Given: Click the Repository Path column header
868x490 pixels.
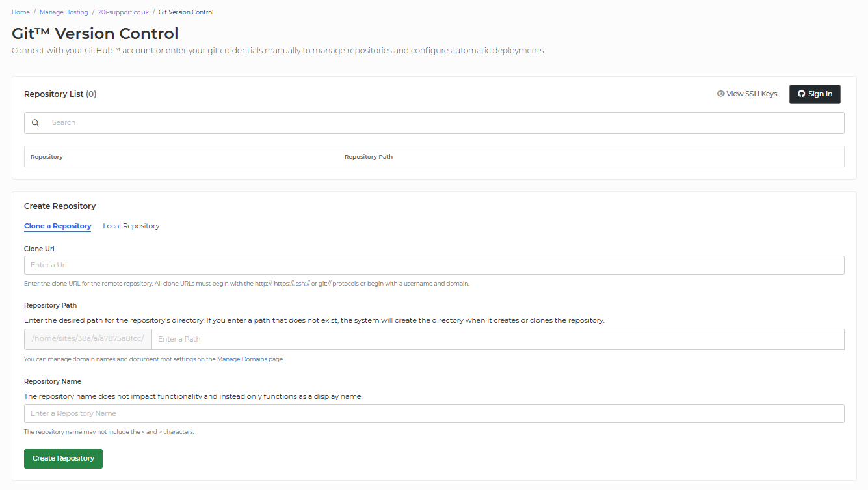Looking at the screenshot, I should click(369, 157).
